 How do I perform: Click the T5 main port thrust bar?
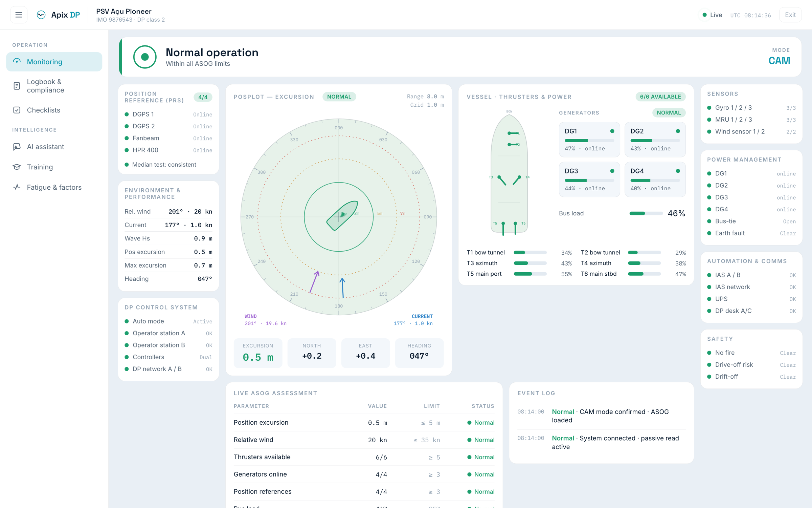[530, 274]
